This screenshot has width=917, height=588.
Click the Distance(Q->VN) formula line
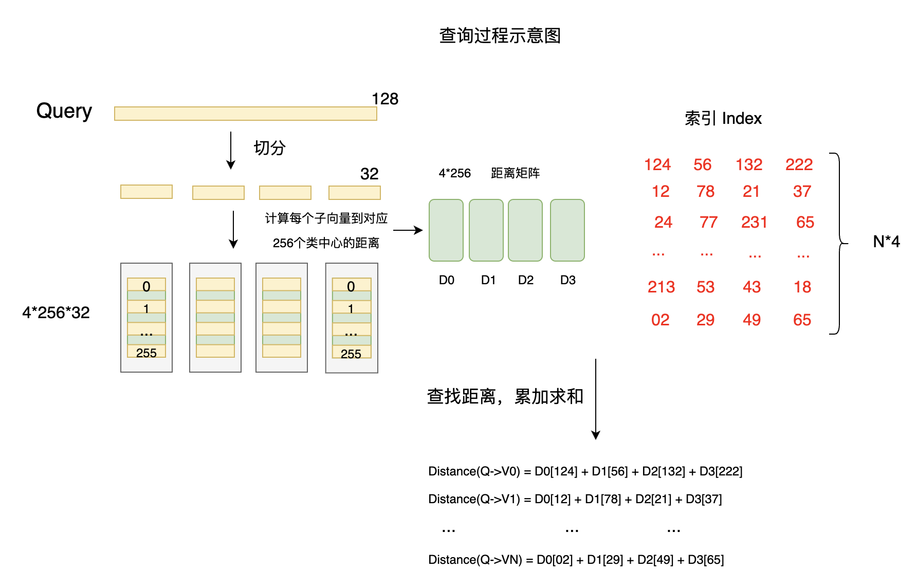pyautogui.click(x=576, y=560)
